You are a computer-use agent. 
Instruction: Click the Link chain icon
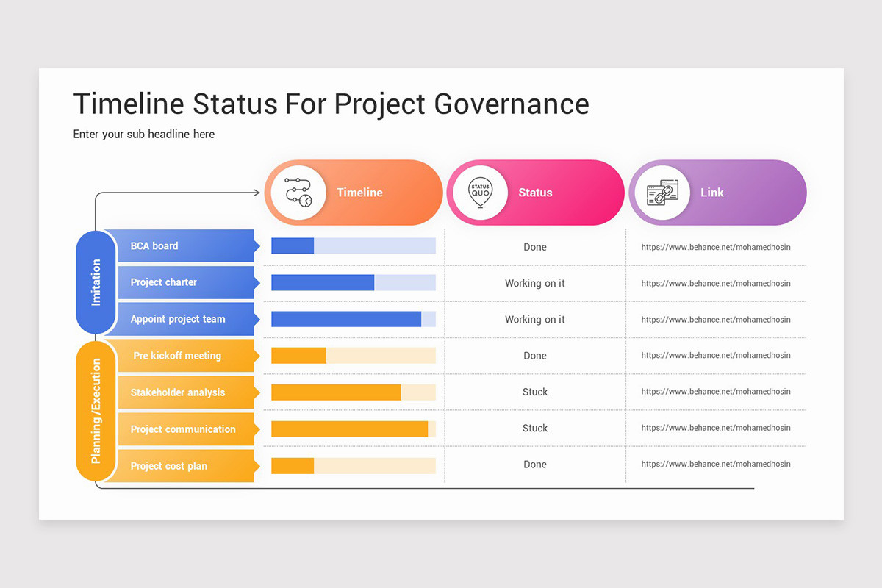pyautogui.click(x=662, y=193)
